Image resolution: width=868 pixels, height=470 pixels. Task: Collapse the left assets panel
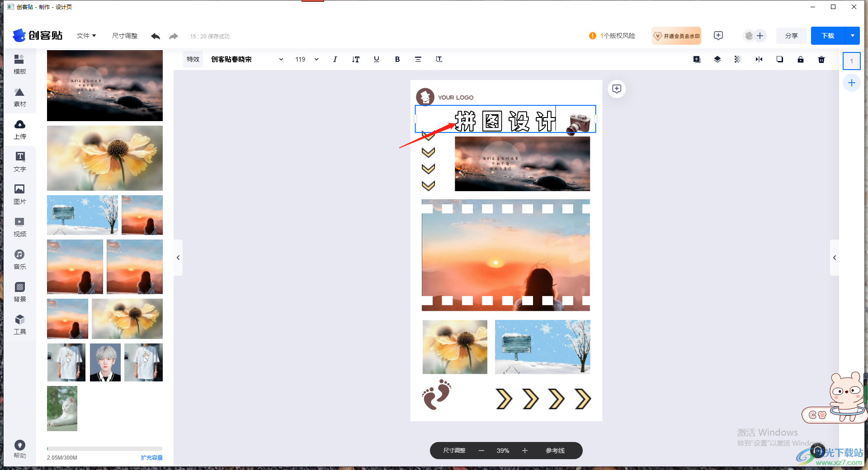[x=178, y=258]
